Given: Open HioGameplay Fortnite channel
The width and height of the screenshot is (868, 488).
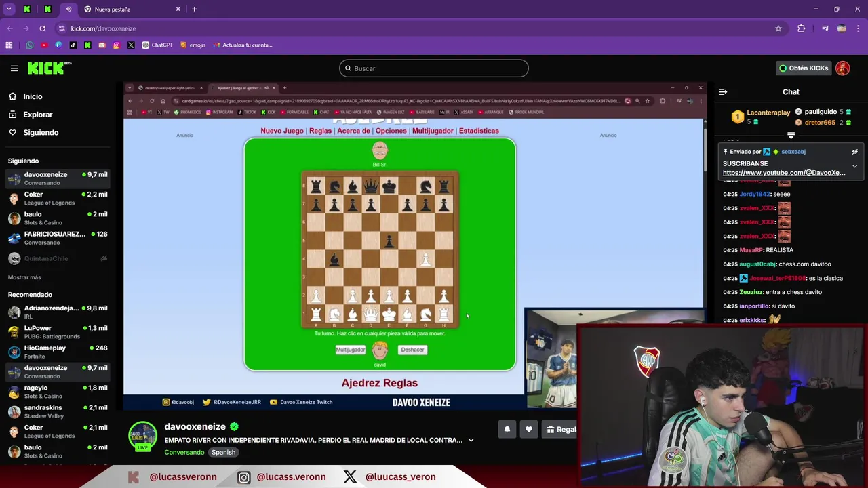Looking at the screenshot, I should pyautogui.click(x=58, y=352).
